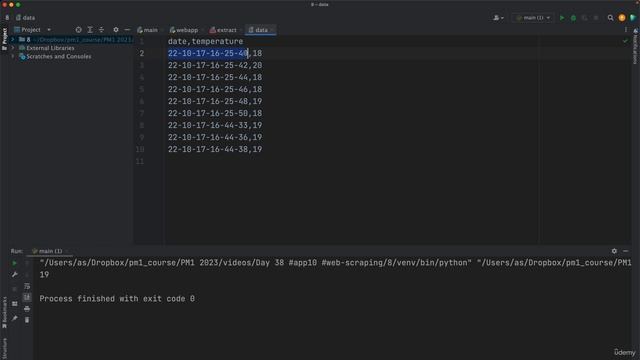The height and width of the screenshot is (360, 640).
Task: Click the line 22-10-17-16-44-33,19
Action: pyautogui.click(x=215, y=125)
